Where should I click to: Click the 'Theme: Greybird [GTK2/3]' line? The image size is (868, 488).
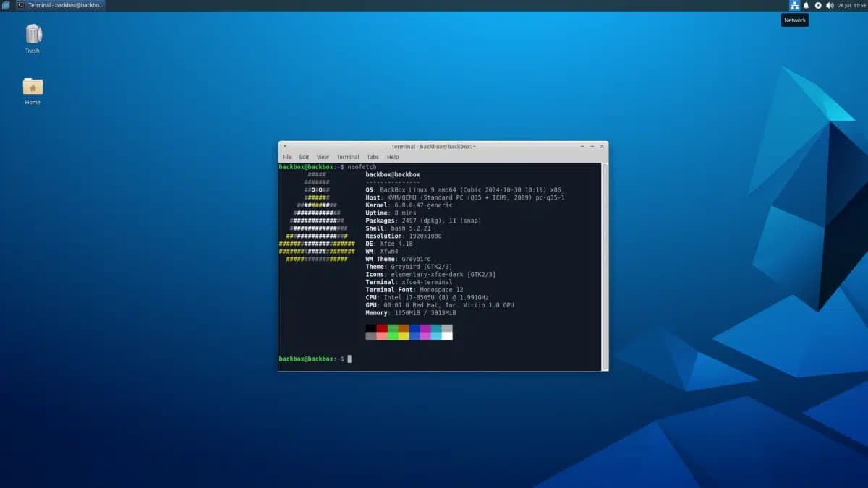click(x=409, y=267)
